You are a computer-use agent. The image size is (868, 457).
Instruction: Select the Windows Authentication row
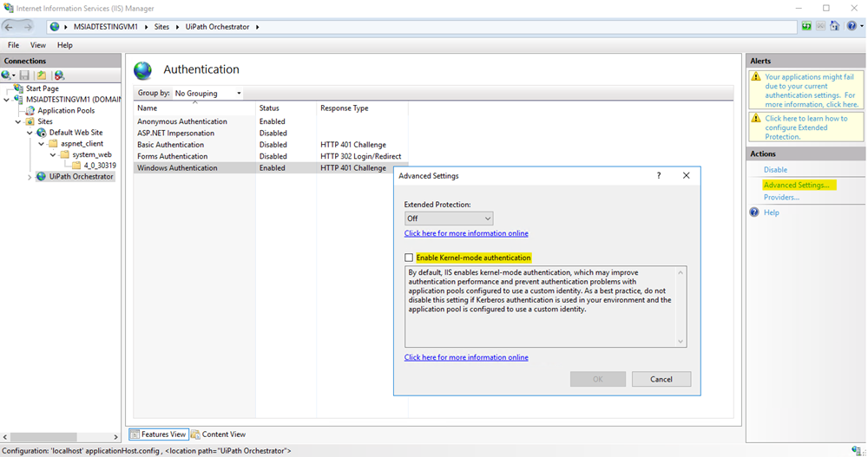coord(271,167)
